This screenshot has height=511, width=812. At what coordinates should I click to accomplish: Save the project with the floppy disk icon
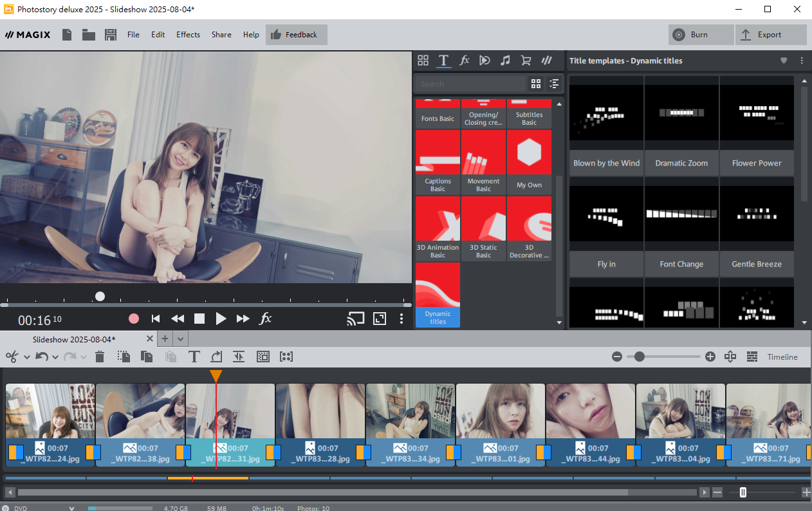click(x=111, y=35)
